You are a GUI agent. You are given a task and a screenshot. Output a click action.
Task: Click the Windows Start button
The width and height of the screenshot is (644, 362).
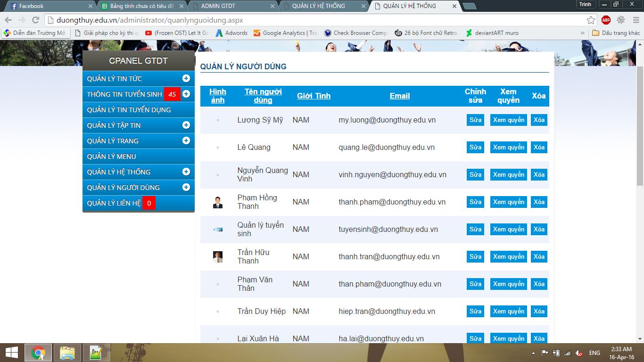[x=11, y=353]
